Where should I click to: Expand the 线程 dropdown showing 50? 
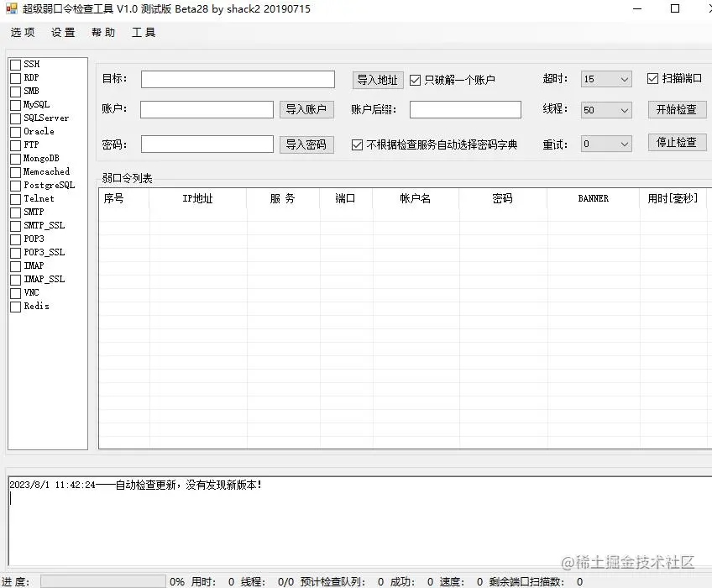click(606, 110)
